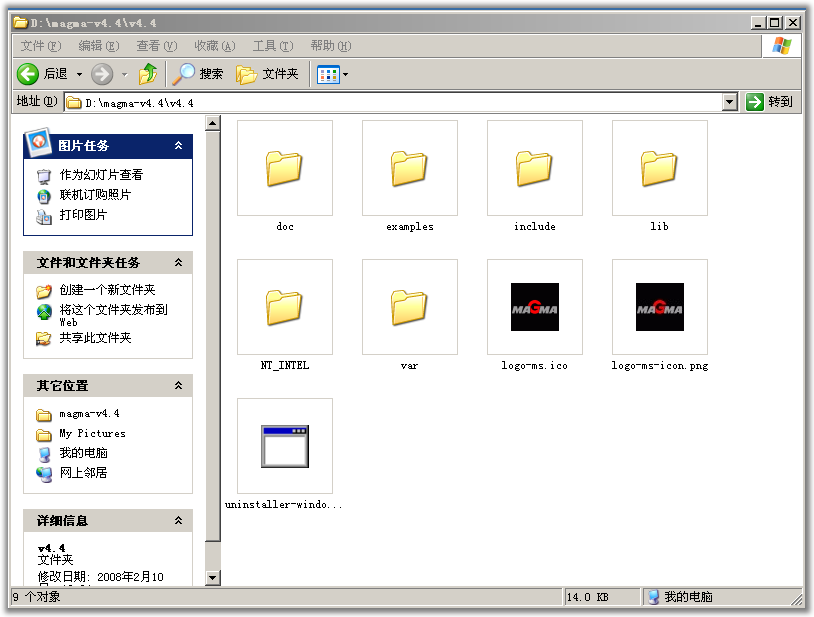Select the var folder thumbnail
Viewport: 814px width, 617px height.
tap(410, 307)
